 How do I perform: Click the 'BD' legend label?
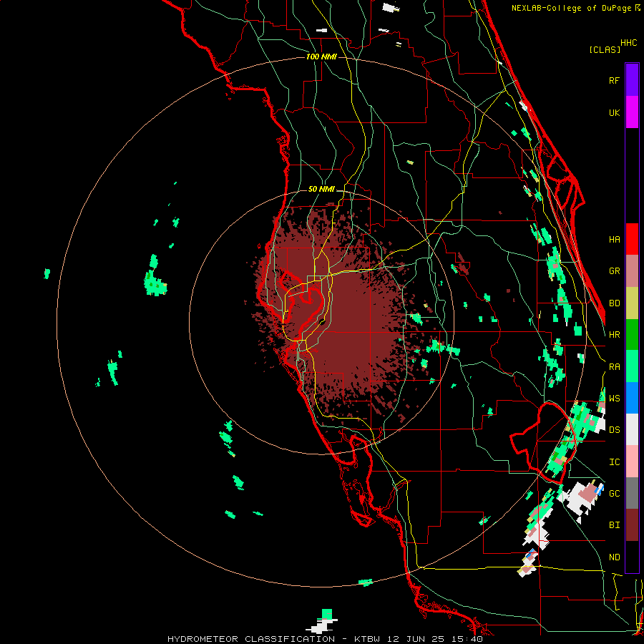pos(614,303)
